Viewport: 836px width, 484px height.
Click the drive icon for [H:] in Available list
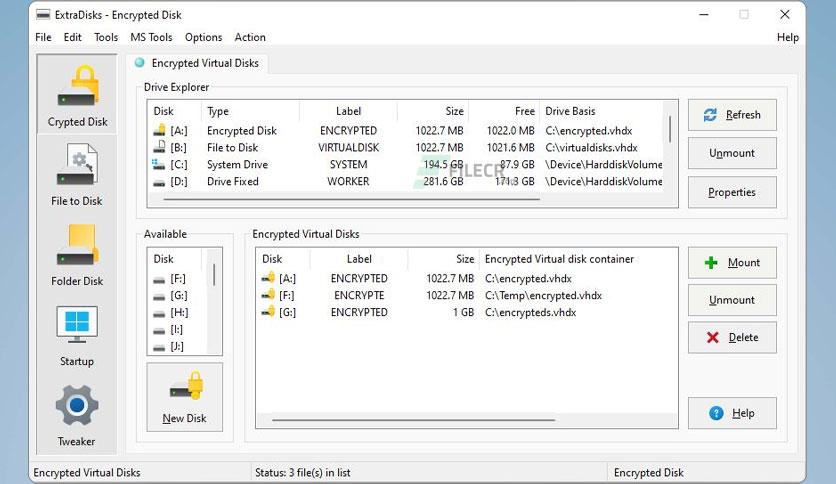tap(159, 313)
